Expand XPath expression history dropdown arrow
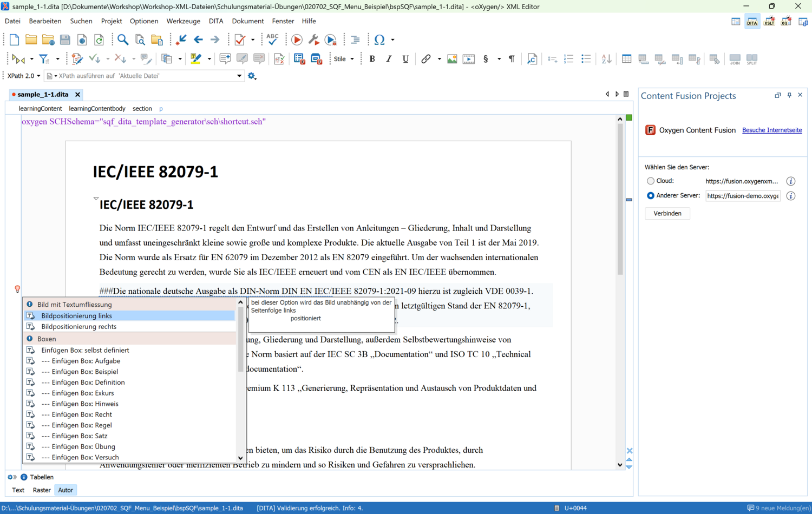This screenshot has height=514, width=812. [239, 76]
